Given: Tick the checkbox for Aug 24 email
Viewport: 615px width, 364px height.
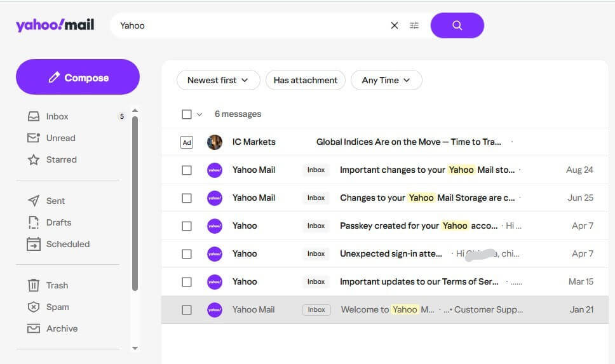Looking at the screenshot, I should point(187,170).
